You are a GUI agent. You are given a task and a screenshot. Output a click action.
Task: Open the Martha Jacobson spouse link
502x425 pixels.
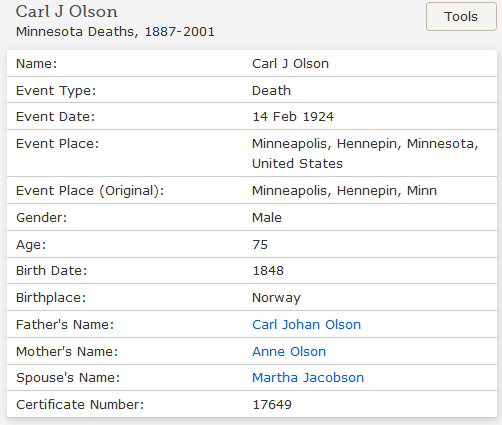tap(308, 377)
